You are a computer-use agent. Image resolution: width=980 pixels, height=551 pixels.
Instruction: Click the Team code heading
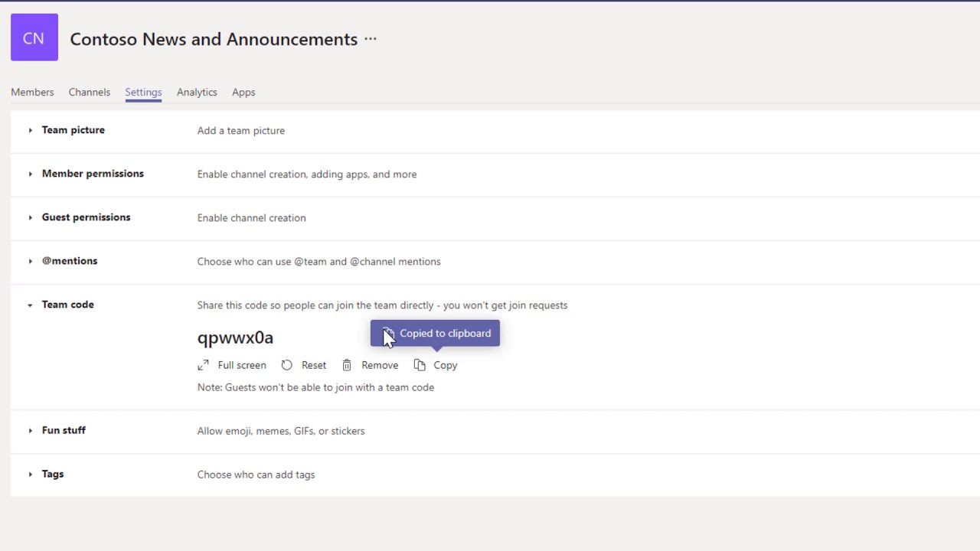(68, 305)
